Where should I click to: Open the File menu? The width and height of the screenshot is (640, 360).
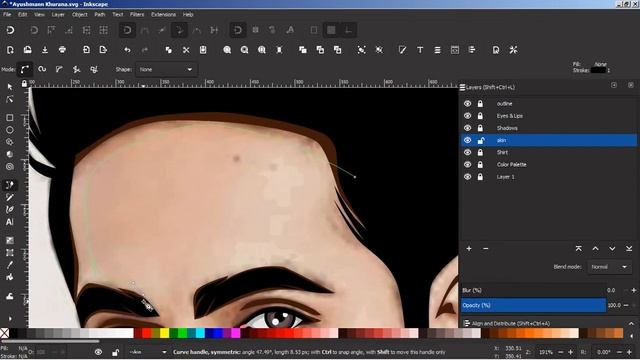click(7, 15)
